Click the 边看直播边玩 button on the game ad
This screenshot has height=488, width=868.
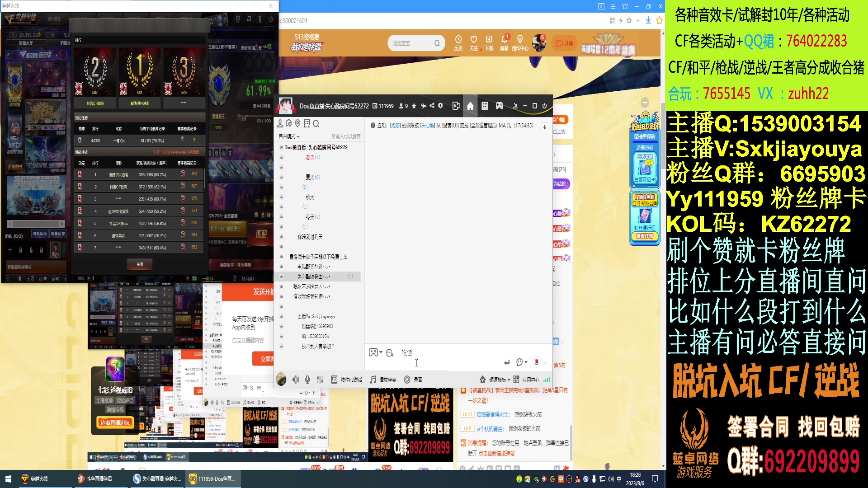coord(115,422)
